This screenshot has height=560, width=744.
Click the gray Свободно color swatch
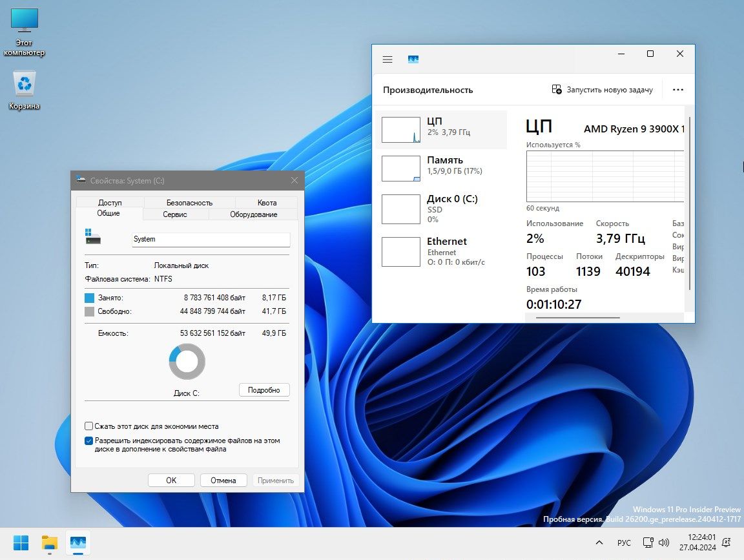point(89,311)
